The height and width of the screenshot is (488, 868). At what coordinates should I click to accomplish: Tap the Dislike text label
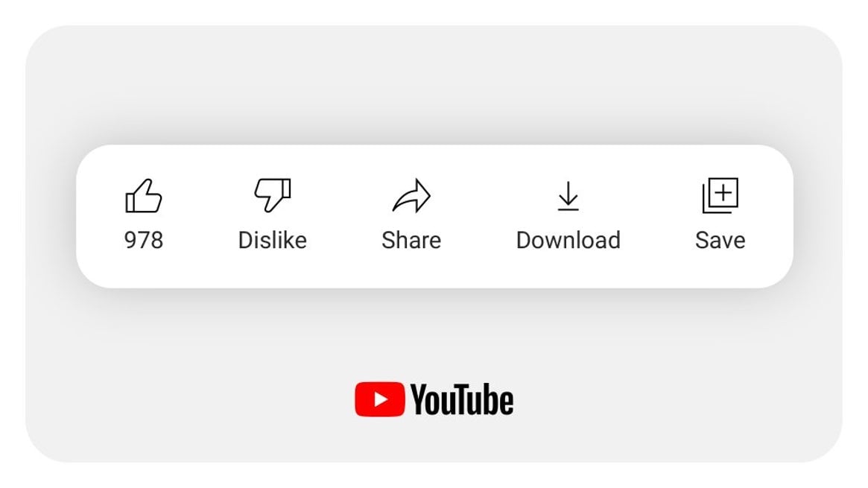273,240
